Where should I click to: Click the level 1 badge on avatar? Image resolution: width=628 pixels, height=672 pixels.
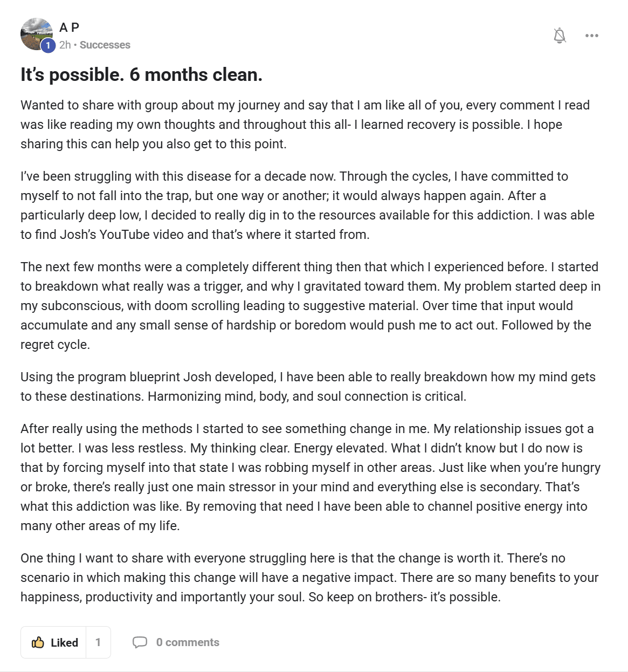click(x=48, y=45)
